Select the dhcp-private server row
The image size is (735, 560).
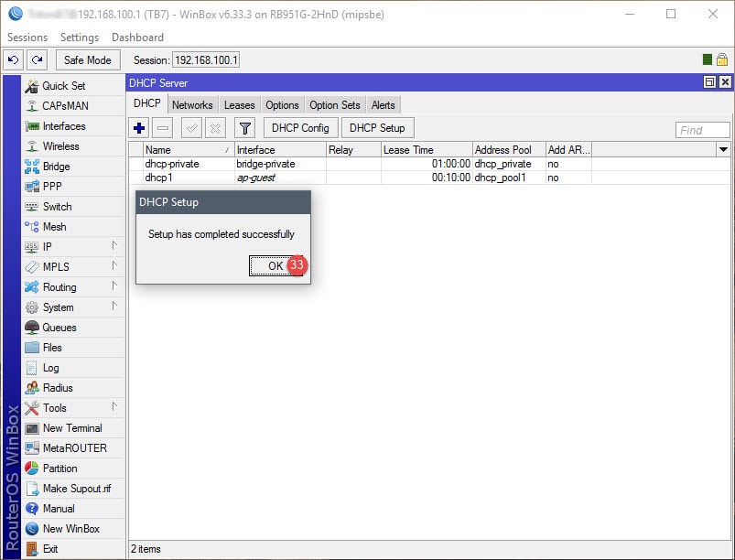pos(429,164)
